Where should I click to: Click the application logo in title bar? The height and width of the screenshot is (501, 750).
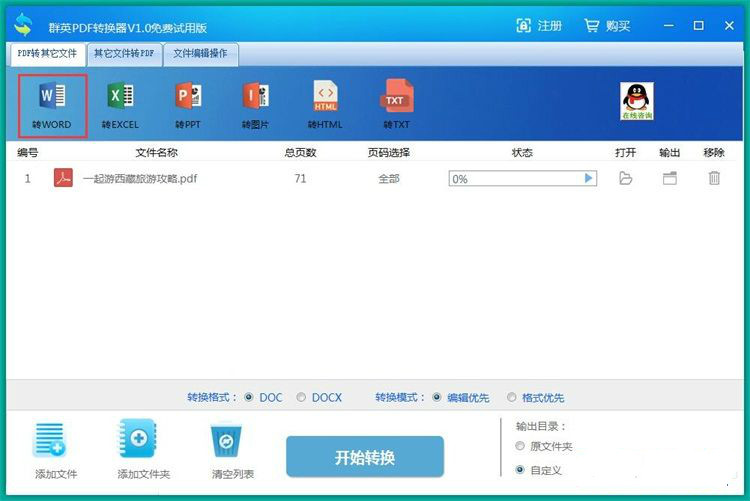coord(23,25)
